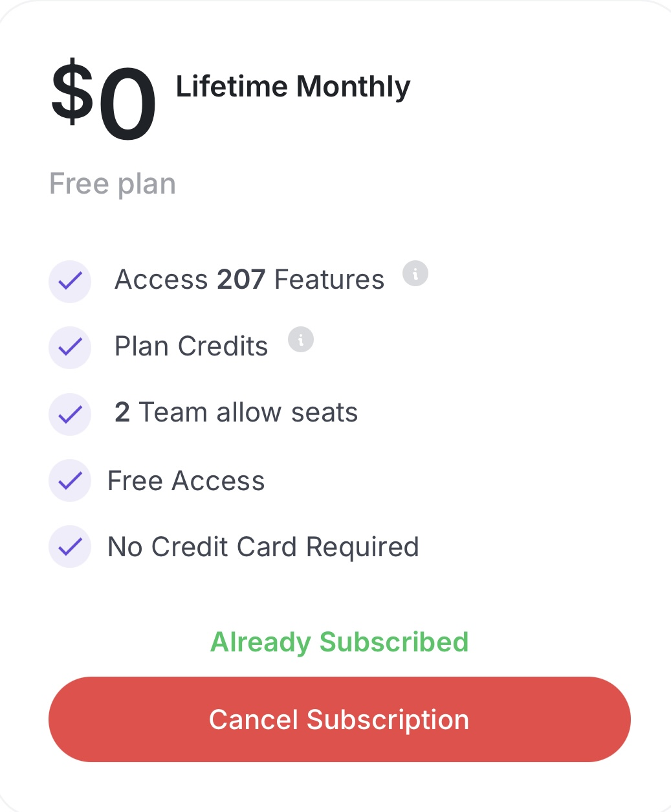
Task: Click the gray Free plan label
Action: pyautogui.click(x=113, y=184)
